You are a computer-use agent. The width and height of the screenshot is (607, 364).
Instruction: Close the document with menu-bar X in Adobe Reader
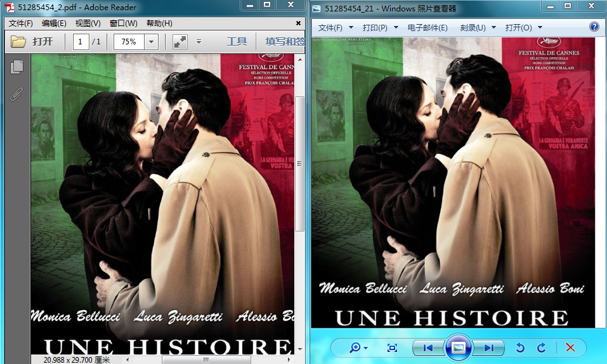tap(298, 23)
